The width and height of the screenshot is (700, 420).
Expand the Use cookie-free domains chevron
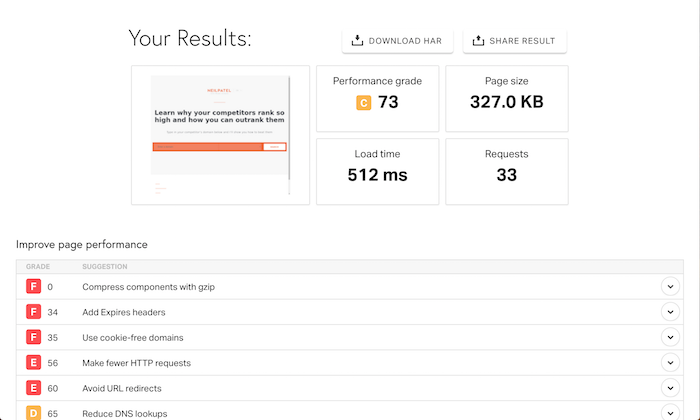(x=670, y=338)
